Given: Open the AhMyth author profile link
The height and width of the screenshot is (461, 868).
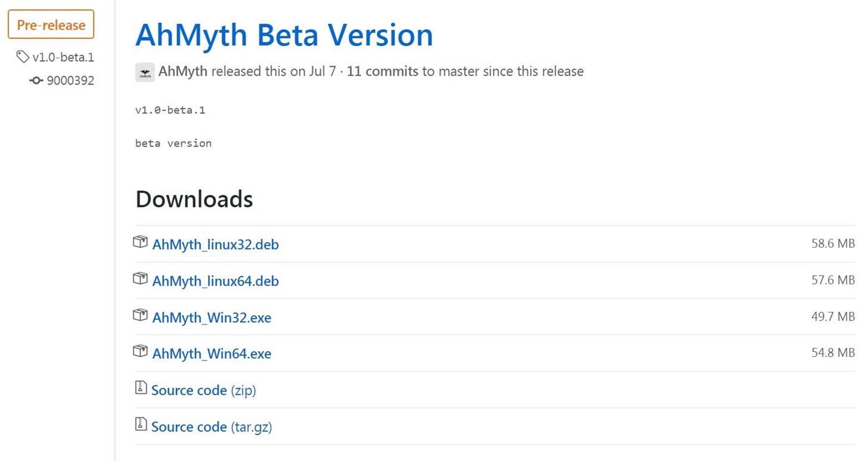Looking at the screenshot, I should point(183,71).
